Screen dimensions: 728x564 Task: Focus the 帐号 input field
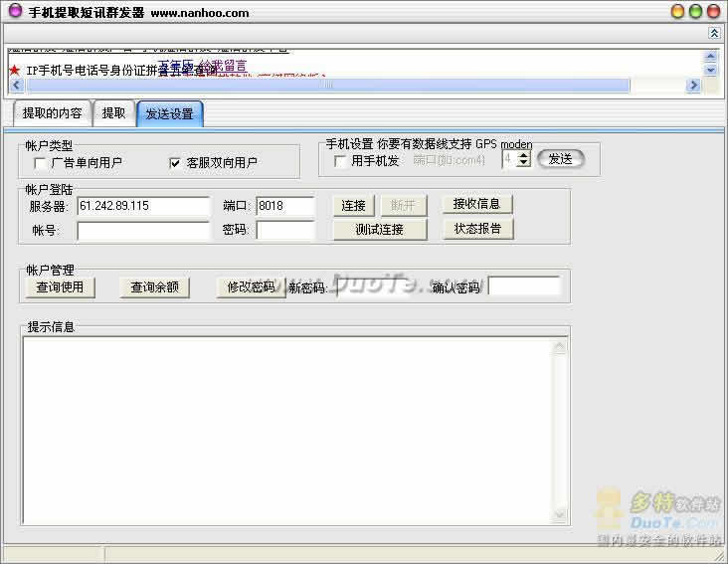143,230
